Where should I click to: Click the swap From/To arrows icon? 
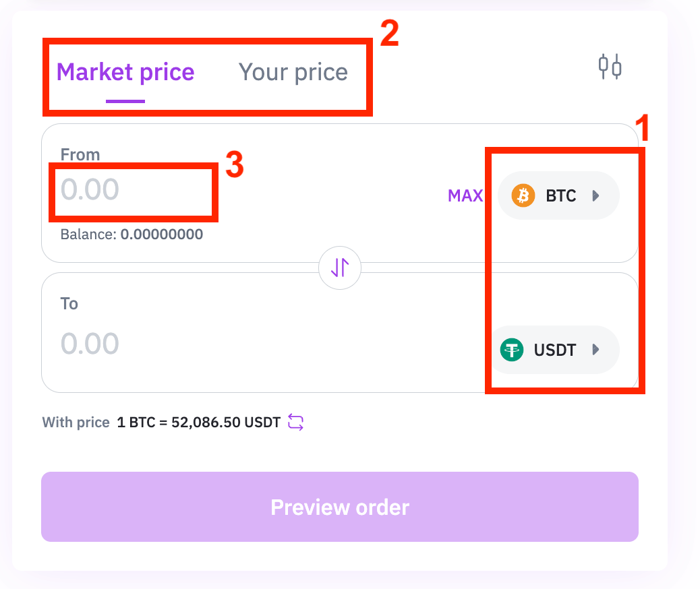(x=340, y=268)
